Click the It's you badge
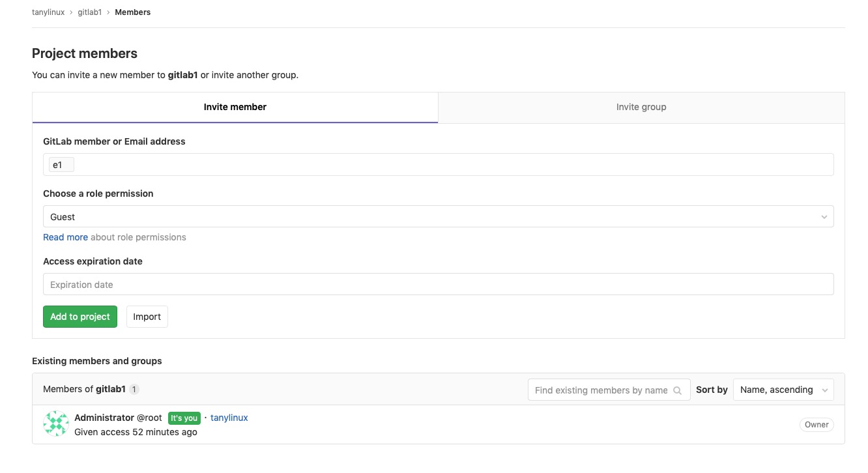Screen dimensions: 868x473 click(x=184, y=418)
